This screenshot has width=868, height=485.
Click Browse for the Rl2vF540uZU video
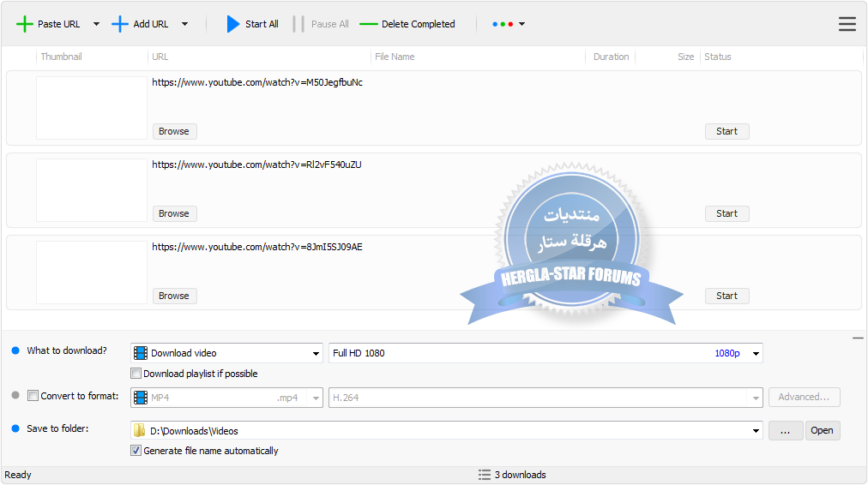click(x=174, y=214)
